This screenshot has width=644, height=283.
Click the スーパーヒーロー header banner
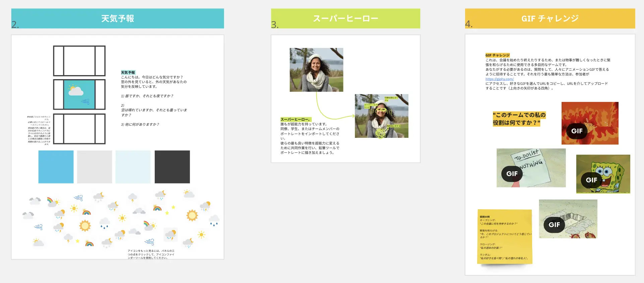tap(345, 18)
